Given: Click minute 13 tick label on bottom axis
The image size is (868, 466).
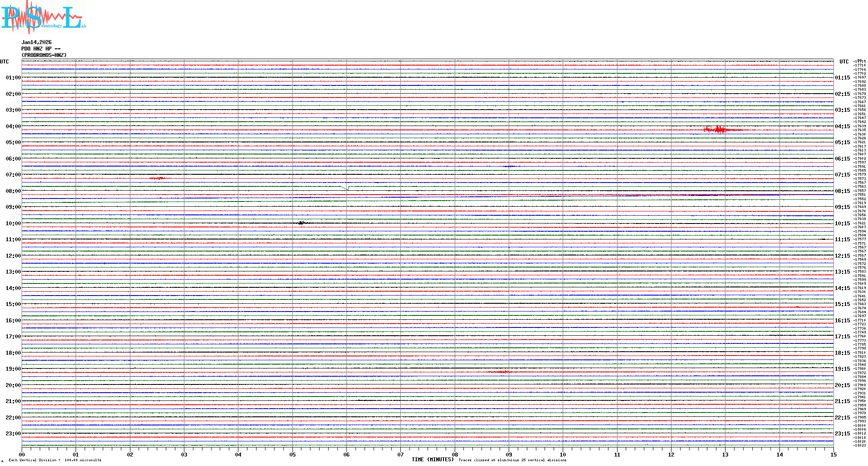Looking at the screenshot, I should coord(725,454).
